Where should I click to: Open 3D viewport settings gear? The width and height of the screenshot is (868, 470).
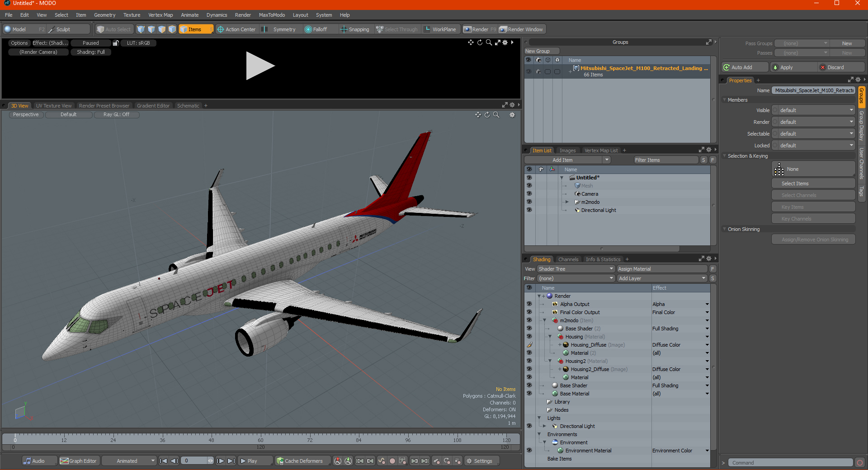[512, 115]
